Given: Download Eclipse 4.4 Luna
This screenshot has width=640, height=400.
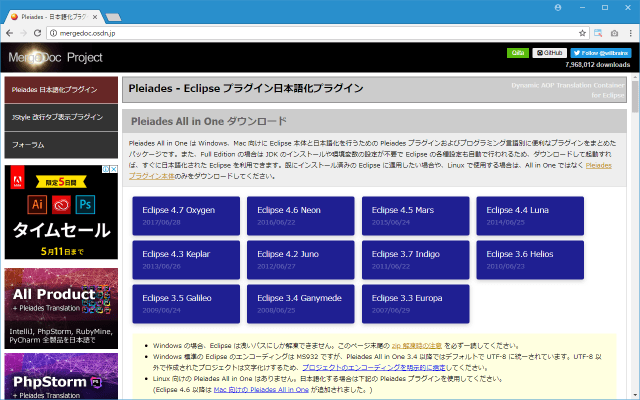Looking at the screenshot, I should click(x=530, y=216).
